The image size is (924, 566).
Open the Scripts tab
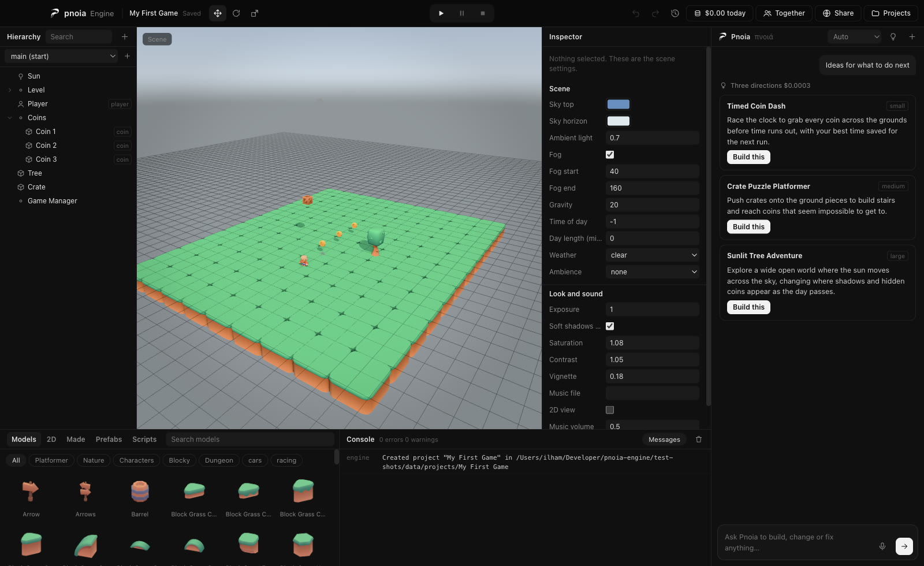click(x=144, y=440)
